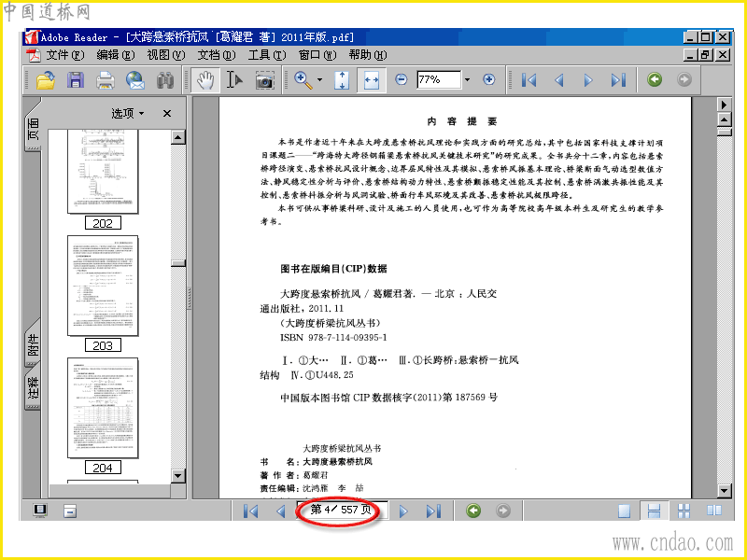
Task: Click the grayed next view toolbar arrow
Action: pyautogui.click(x=684, y=79)
